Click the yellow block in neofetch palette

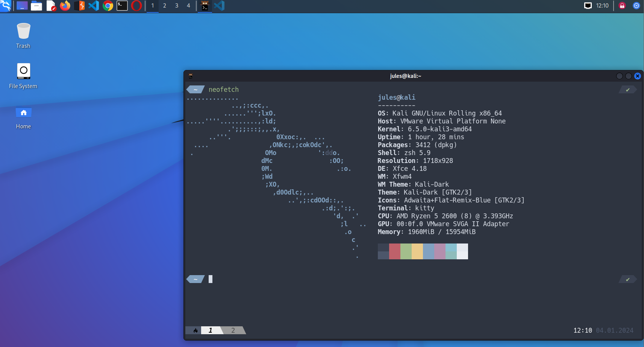coord(417,251)
